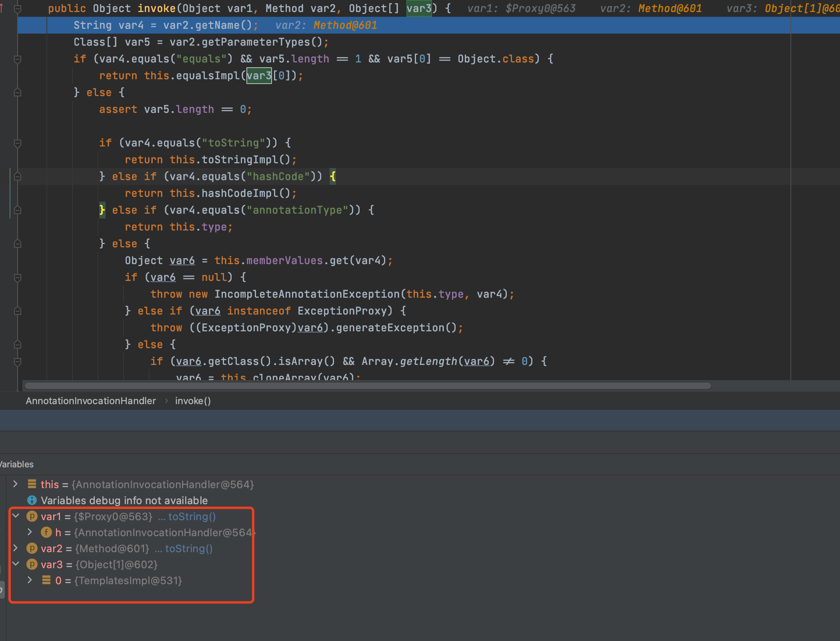
Task: Fold the 'if (var6 == null)' block
Action: point(18,277)
